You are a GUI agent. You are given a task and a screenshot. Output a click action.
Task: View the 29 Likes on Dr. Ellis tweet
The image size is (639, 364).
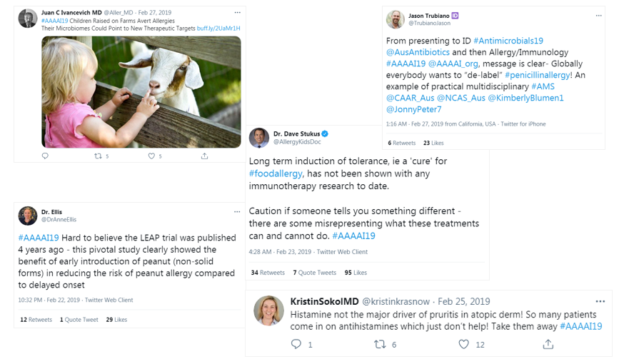116,320
